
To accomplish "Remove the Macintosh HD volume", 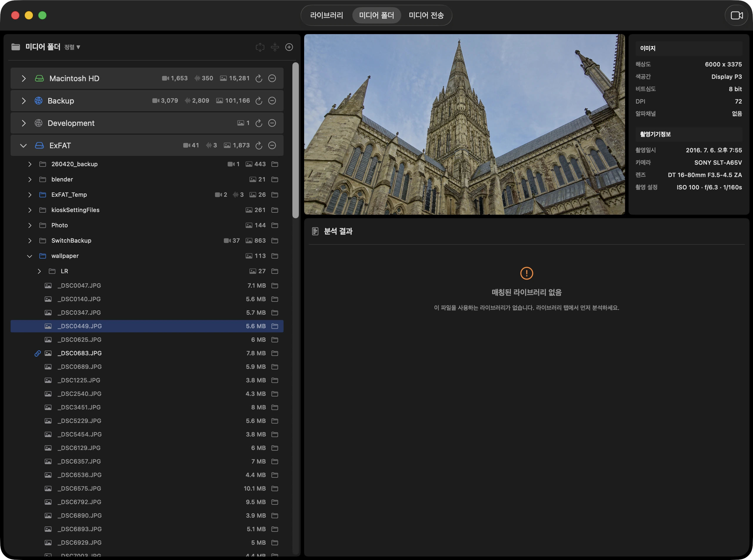I will click(x=272, y=78).
